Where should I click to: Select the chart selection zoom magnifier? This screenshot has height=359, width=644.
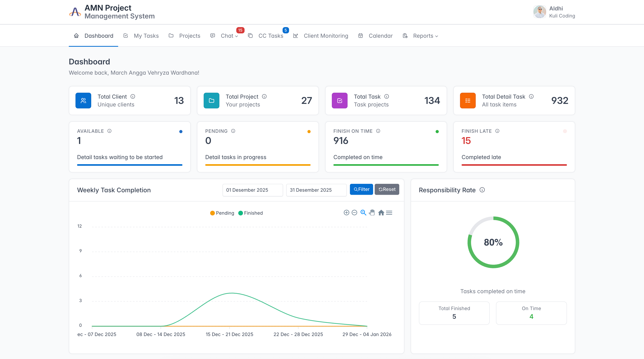tap(363, 213)
